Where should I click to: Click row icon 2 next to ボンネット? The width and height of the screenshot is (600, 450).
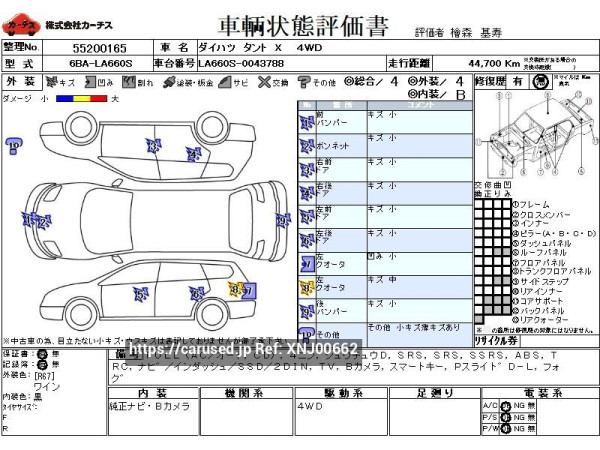[x=307, y=146]
